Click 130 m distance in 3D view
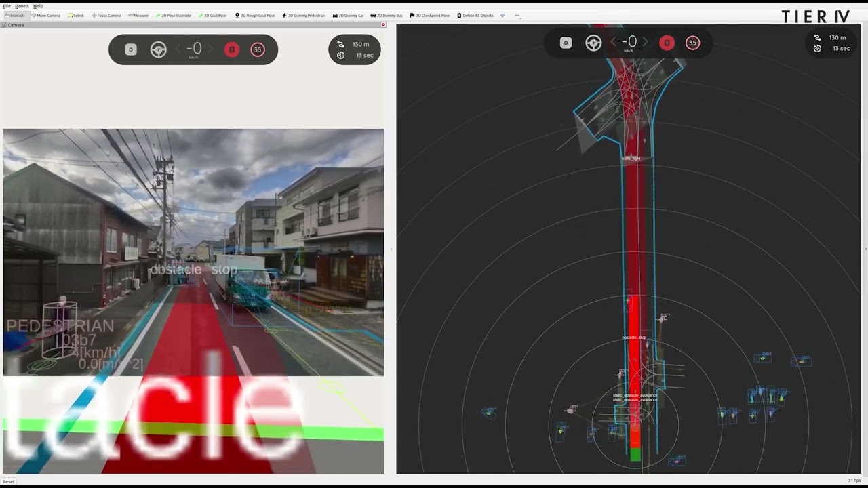The width and height of the screenshot is (868, 488). 837,38
